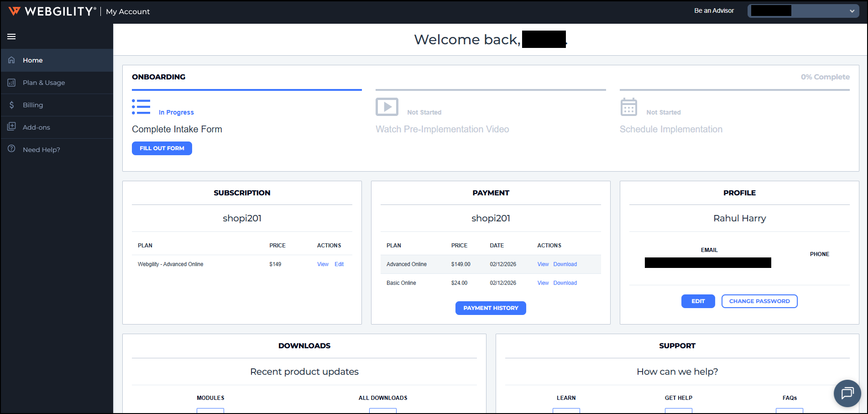868x414 pixels.
Task: Open the chat widget bubble
Action: (x=847, y=393)
